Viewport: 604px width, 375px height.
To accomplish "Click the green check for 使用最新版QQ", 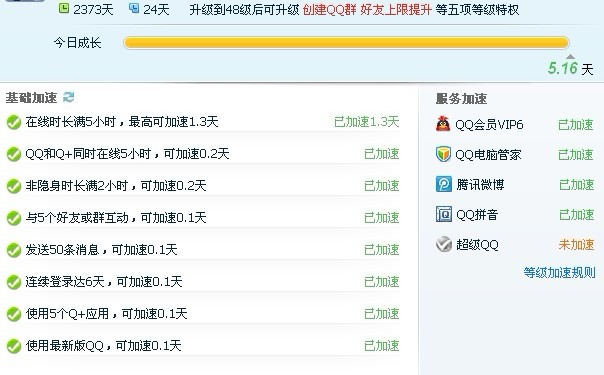I will pos(14,346).
